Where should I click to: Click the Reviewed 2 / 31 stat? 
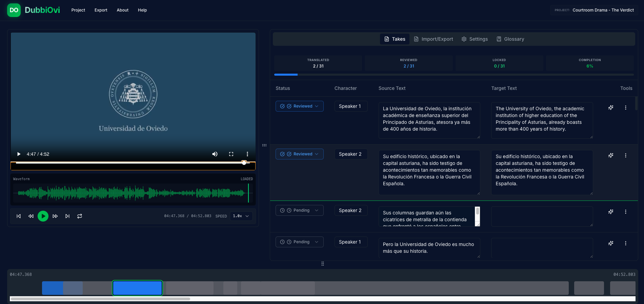click(x=409, y=63)
